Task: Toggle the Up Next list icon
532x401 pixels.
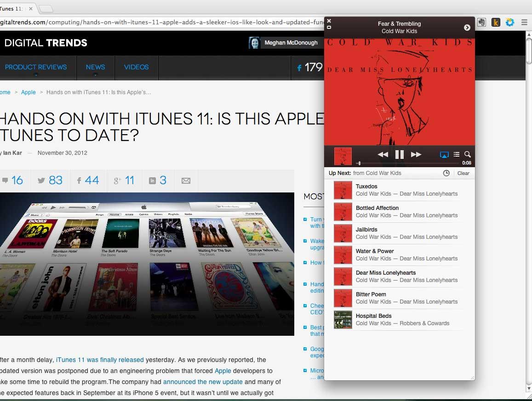Action: 457,154
